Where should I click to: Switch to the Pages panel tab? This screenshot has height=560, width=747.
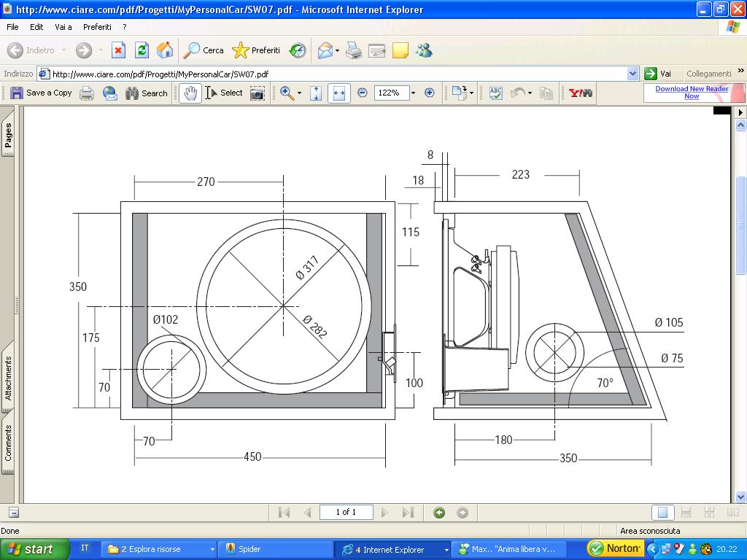7,135
